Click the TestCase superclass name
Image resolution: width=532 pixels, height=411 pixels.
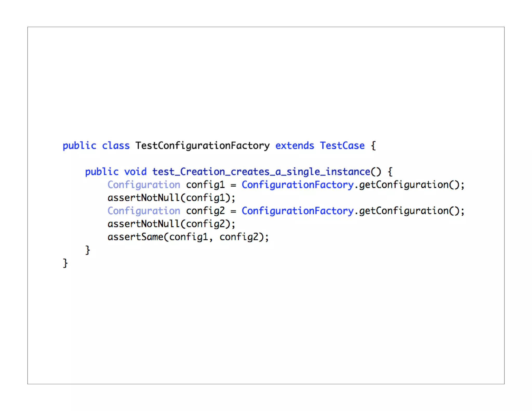click(342, 145)
